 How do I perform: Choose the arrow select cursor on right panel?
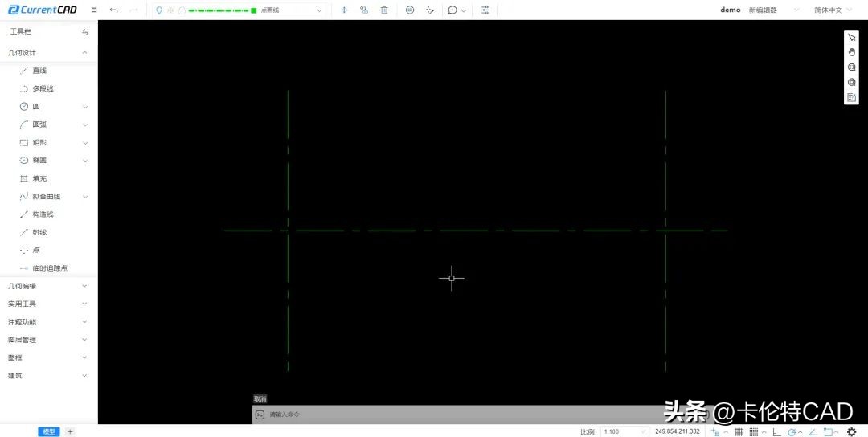click(x=851, y=38)
